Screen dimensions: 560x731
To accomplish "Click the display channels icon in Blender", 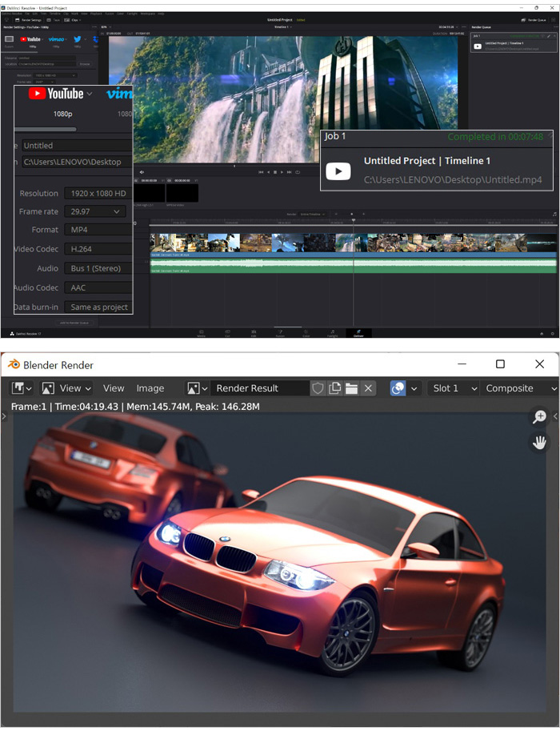I will coord(398,388).
